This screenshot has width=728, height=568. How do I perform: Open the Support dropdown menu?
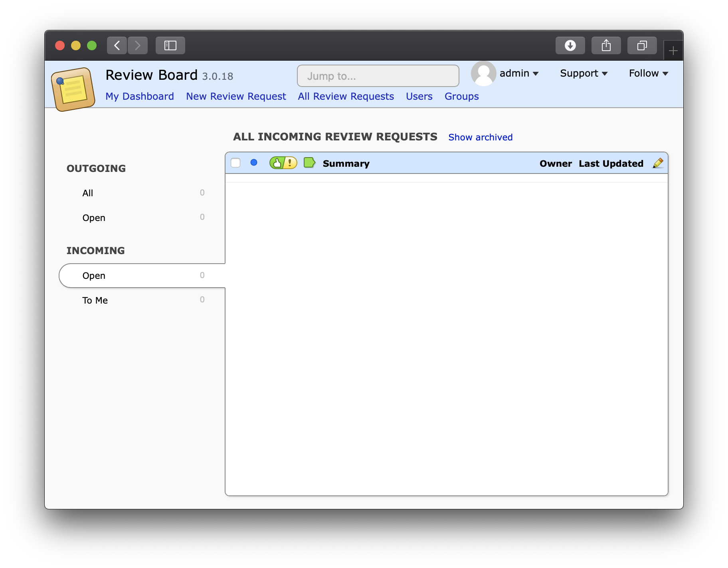[x=584, y=73]
